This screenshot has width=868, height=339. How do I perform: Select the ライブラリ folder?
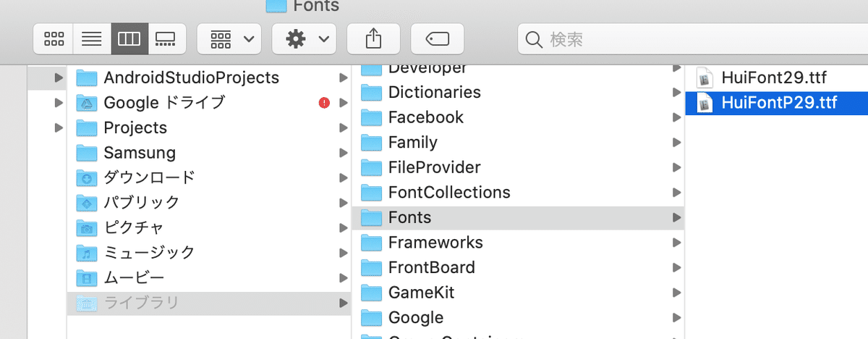[209, 303]
